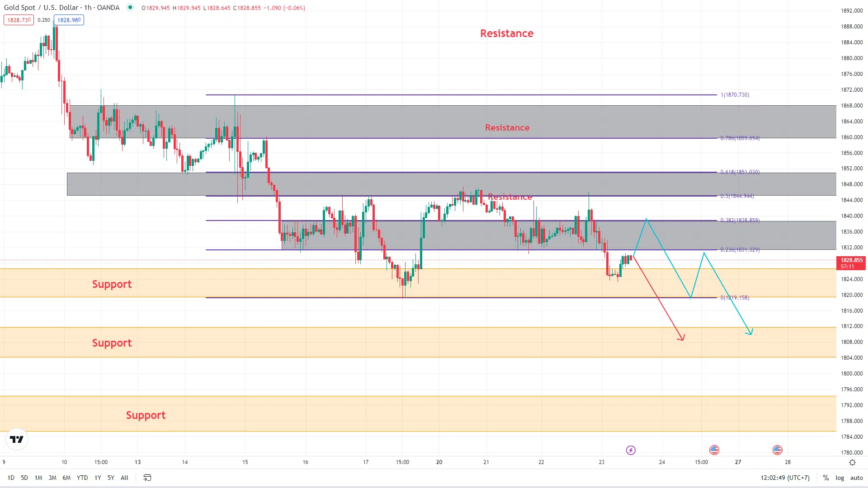This screenshot has height=488, width=868.
Task: Click the purple lightning event marker
Action: [x=631, y=450]
